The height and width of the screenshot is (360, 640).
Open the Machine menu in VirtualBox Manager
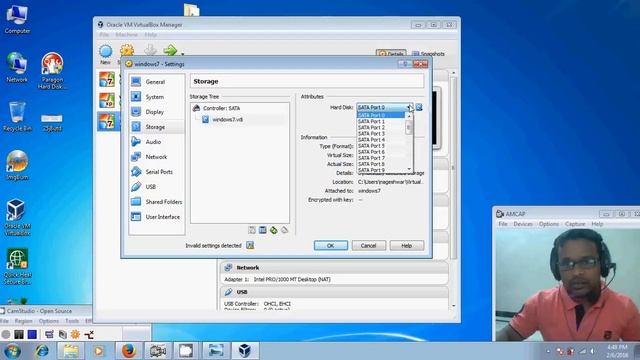(x=127, y=35)
